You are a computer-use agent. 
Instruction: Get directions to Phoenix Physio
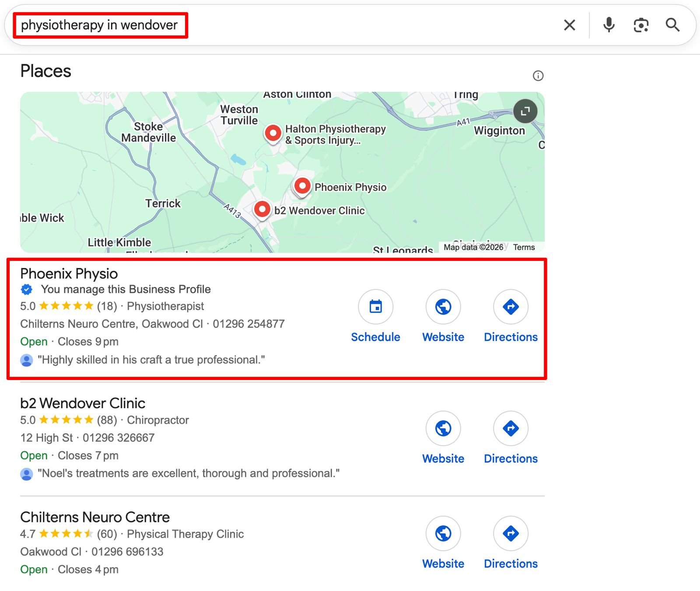[511, 307]
